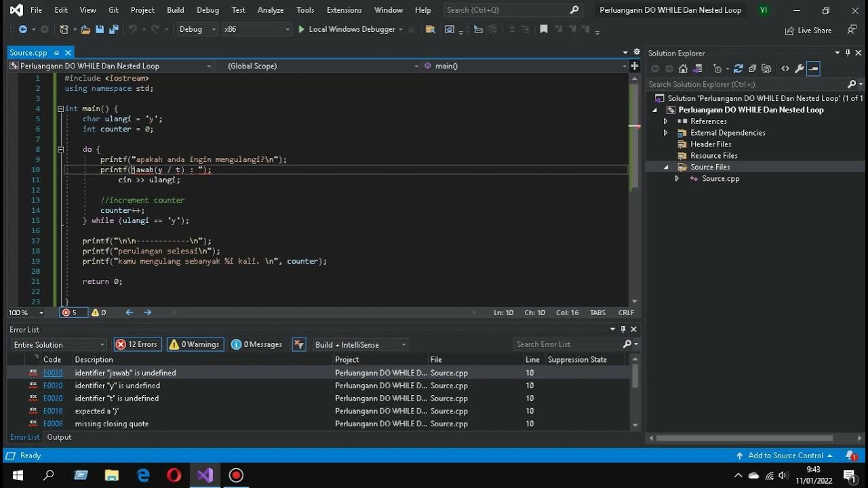The image size is (868, 488).
Task: Expand the Source.cpp tree node
Action: point(677,178)
